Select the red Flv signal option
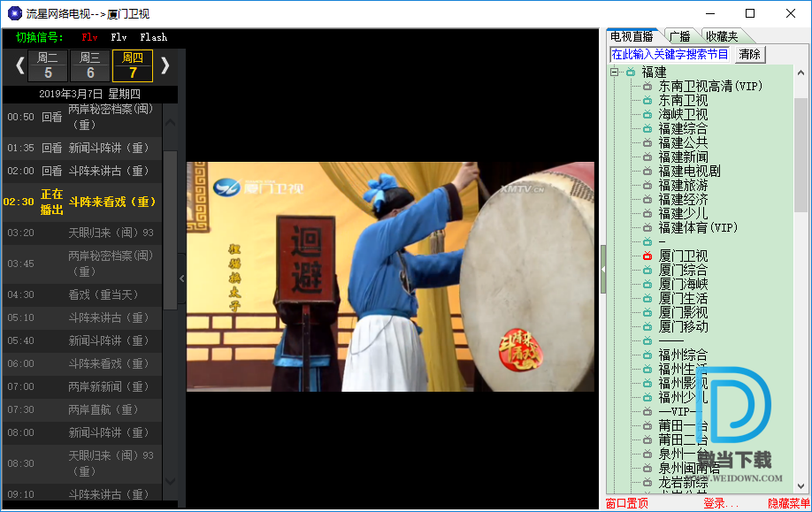The height and width of the screenshot is (512, 812). [x=89, y=37]
